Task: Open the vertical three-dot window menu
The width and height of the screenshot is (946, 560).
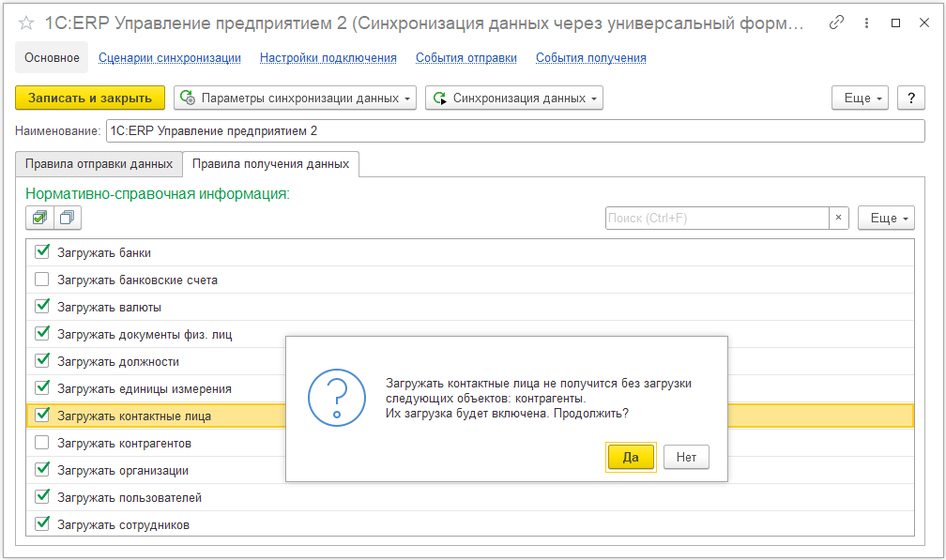Action: pos(866,23)
